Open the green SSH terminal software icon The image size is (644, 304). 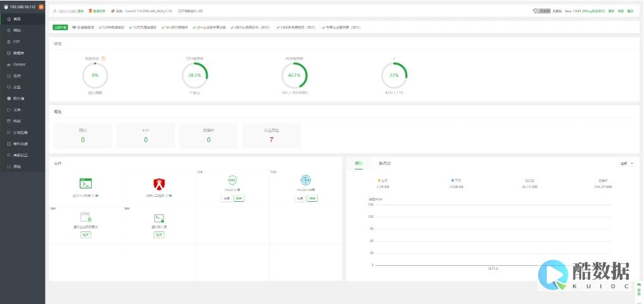click(86, 183)
